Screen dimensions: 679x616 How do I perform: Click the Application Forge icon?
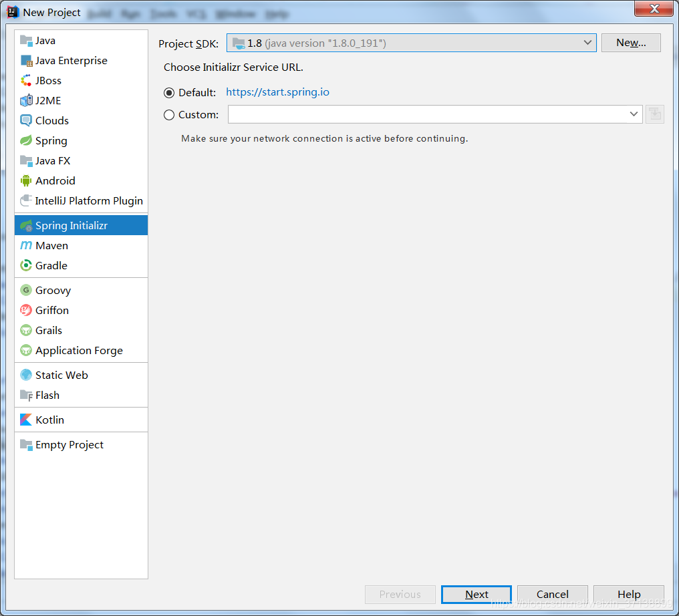(x=26, y=350)
